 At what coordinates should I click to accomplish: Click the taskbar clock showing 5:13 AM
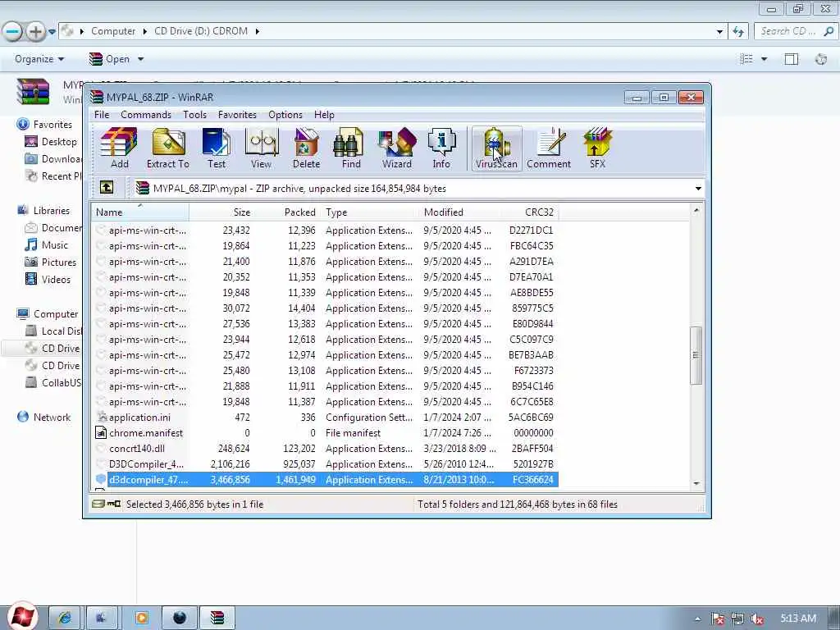pos(798,619)
